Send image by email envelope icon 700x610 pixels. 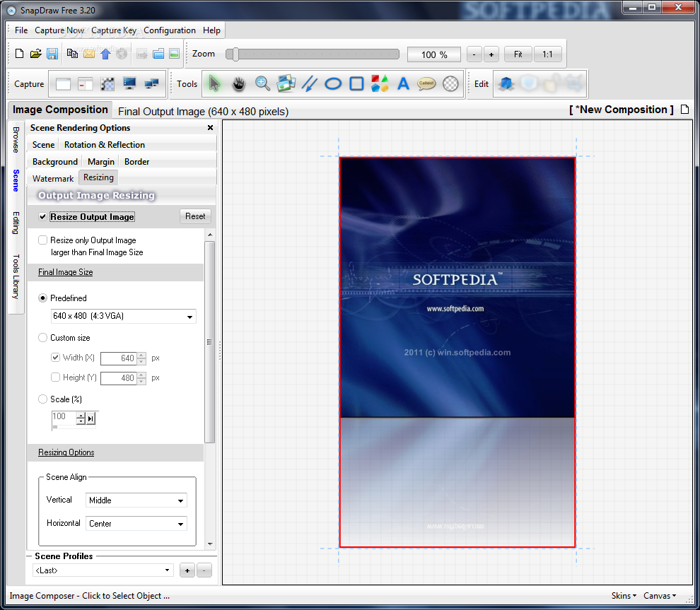point(89,54)
